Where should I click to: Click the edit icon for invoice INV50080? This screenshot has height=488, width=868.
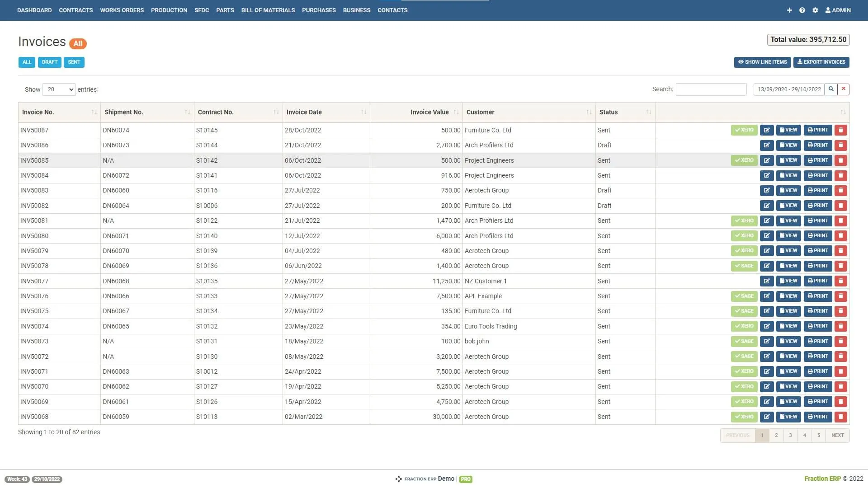[767, 236]
